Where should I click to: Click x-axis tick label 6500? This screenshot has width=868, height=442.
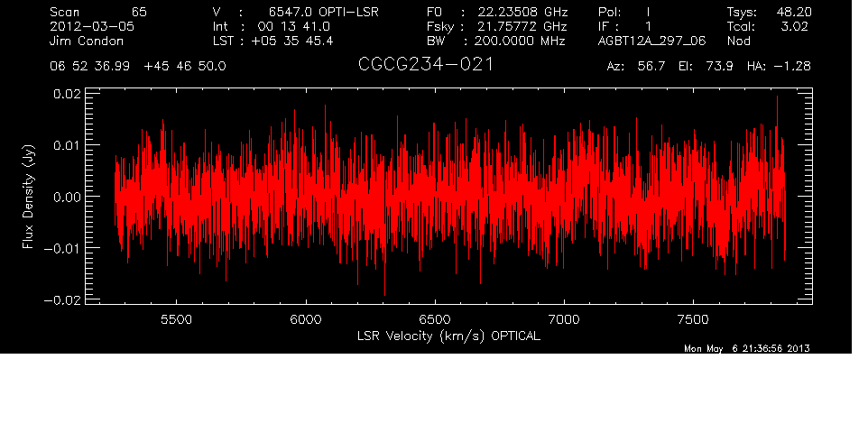point(435,319)
